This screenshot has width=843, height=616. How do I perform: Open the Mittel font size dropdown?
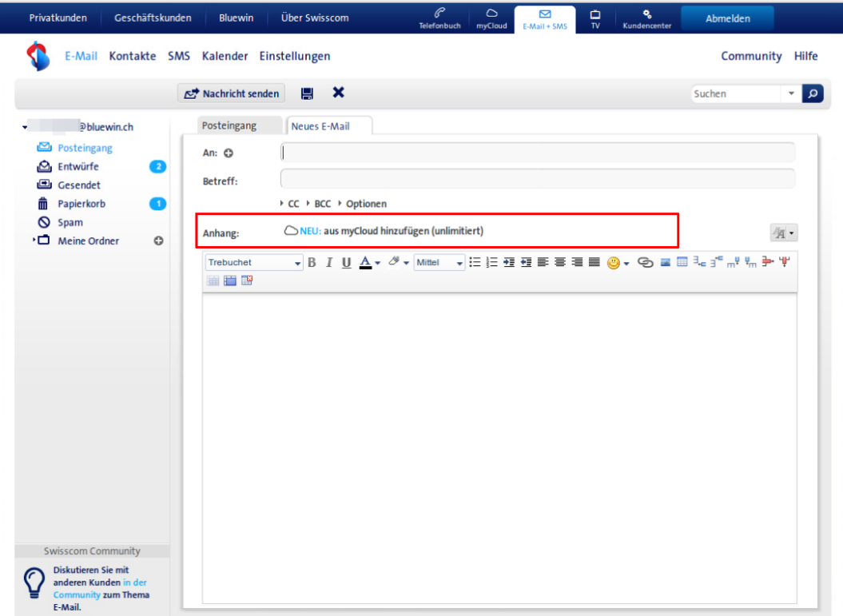tap(439, 263)
